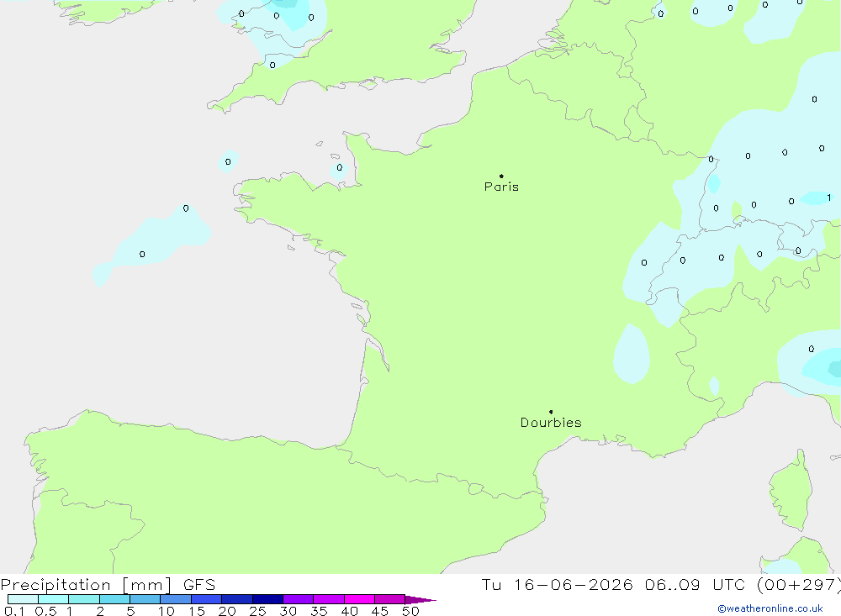This screenshot has width=841, height=616.
Task: Click the legend arrow beyond 50 mm
Action: [x=420, y=599]
